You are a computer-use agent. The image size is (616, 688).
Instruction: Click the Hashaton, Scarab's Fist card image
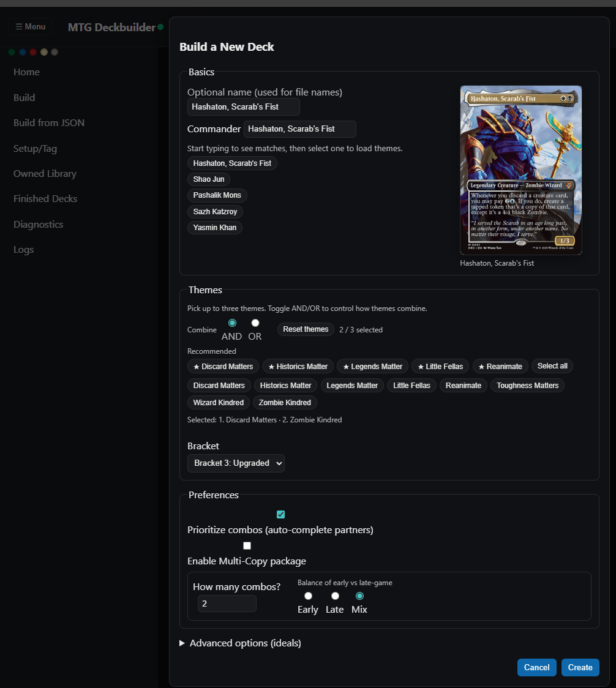click(x=520, y=170)
